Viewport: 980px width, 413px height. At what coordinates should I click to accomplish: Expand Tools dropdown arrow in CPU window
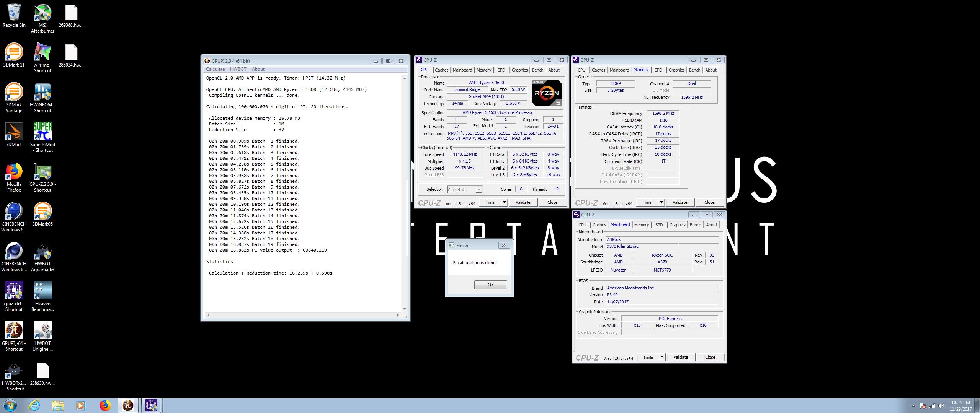click(504, 202)
